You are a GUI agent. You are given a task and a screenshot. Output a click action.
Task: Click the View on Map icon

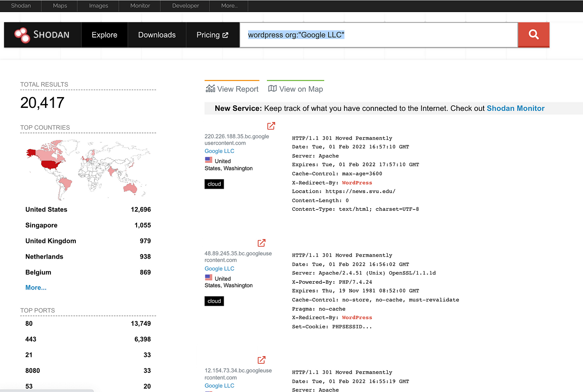272,88
